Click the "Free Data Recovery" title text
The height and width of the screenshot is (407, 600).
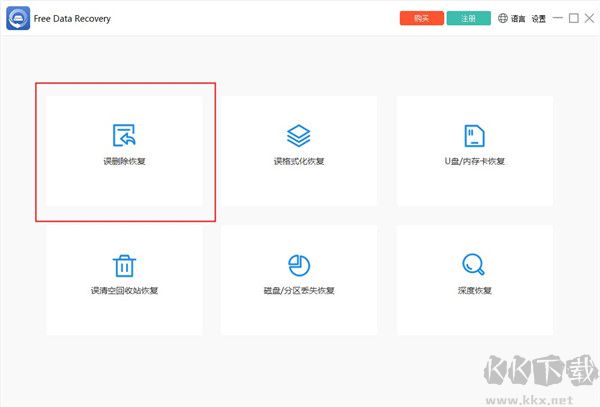coord(72,19)
